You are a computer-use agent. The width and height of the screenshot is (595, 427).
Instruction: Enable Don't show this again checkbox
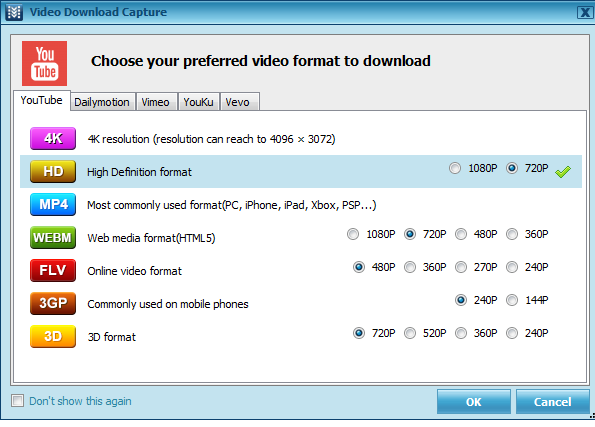point(17,400)
